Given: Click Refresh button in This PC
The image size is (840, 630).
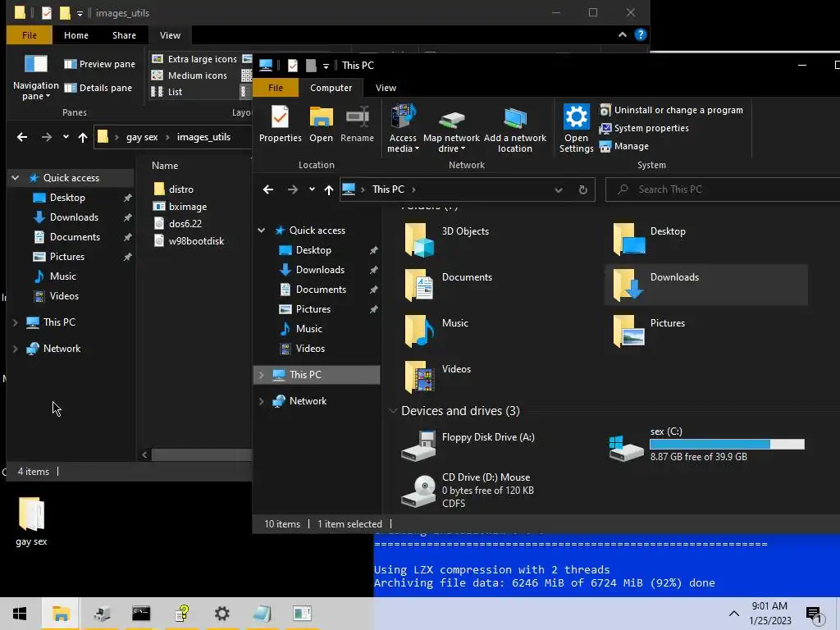Looking at the screenshot, I should coord(583,189).
